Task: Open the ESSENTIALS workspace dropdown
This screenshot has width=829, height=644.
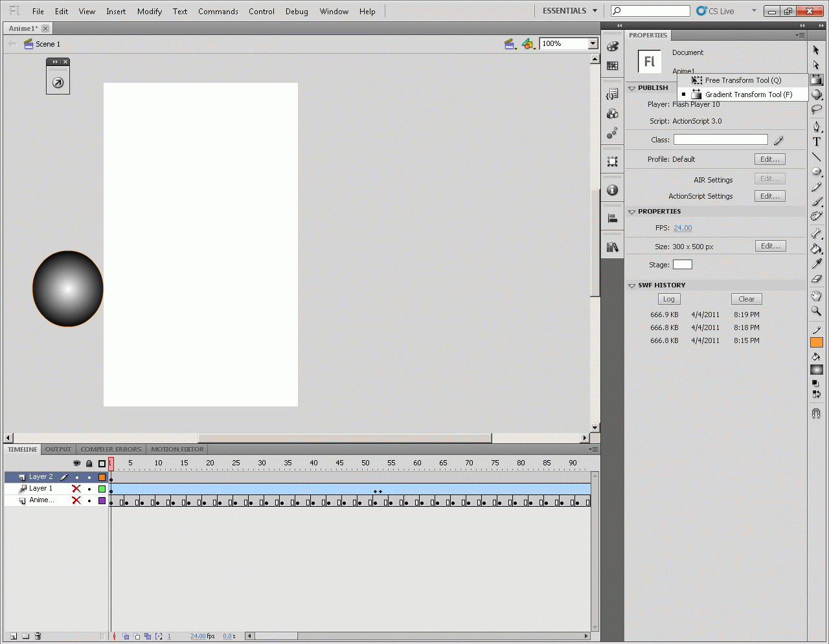Action: click(570, 11)
